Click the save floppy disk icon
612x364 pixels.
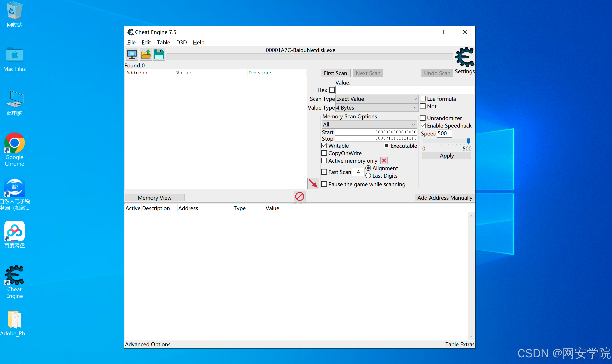[x=159, y=54]
